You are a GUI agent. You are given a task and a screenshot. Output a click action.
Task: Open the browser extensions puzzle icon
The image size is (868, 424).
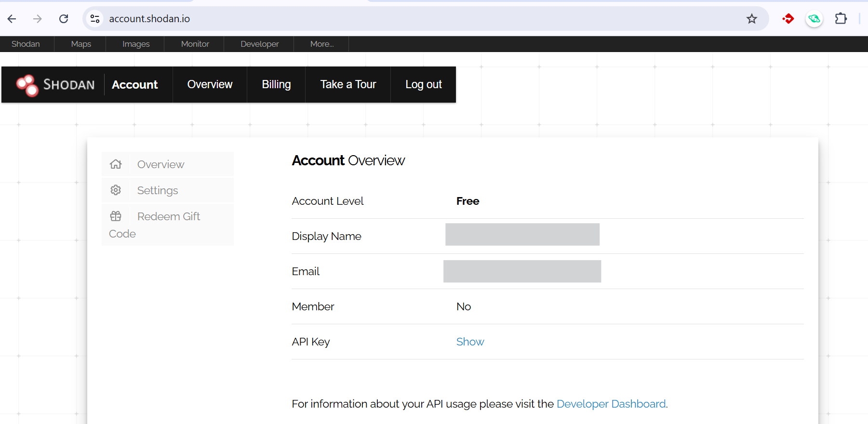(841, 19)
